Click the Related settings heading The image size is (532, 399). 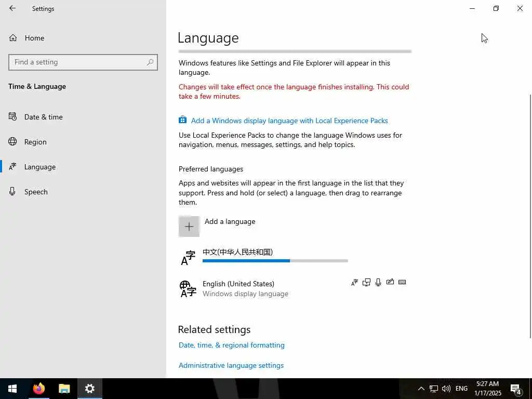click(x=214, y=329)
